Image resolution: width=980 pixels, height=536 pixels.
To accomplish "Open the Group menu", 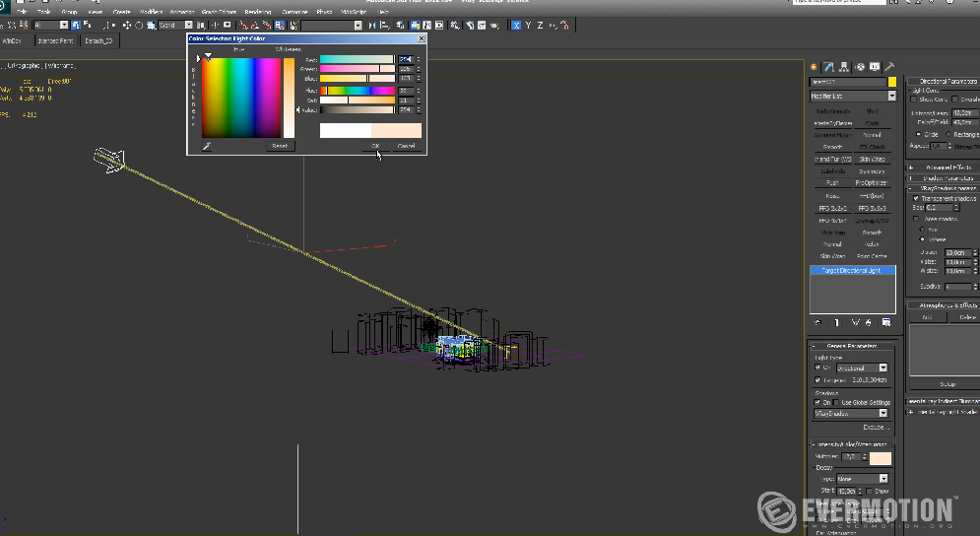I will pos(69,12).
